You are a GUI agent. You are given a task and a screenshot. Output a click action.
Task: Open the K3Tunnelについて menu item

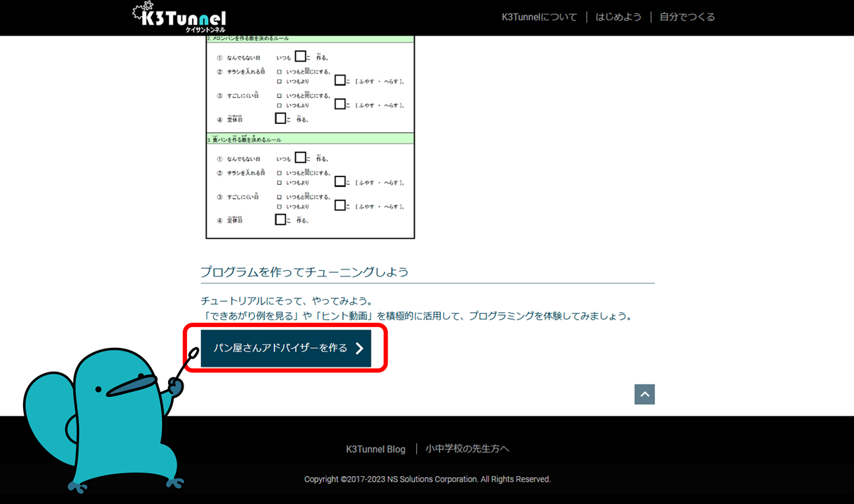(539, 17)
